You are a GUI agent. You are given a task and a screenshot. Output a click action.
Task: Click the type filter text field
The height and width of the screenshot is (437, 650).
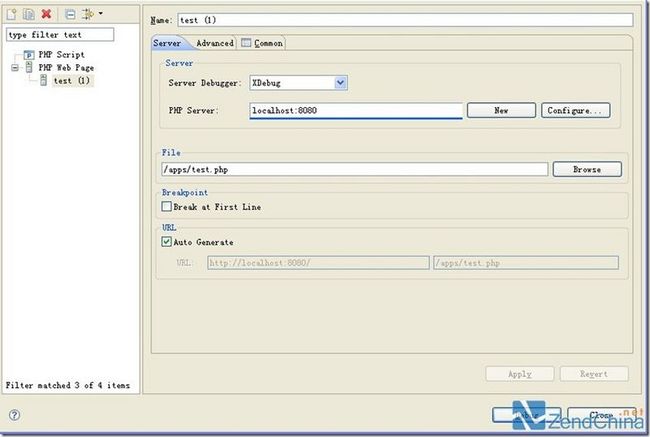tap(60, 35)
